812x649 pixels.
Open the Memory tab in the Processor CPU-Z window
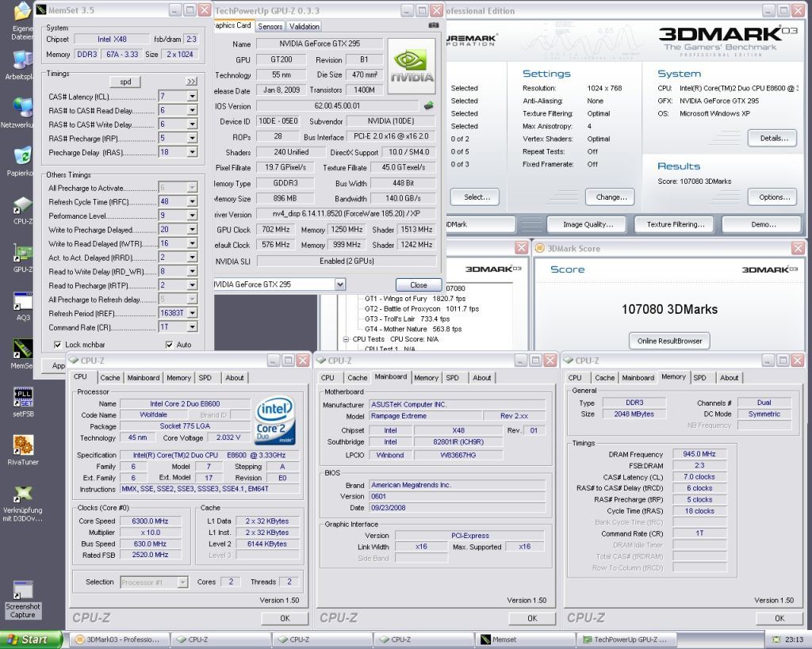[178, 378]
